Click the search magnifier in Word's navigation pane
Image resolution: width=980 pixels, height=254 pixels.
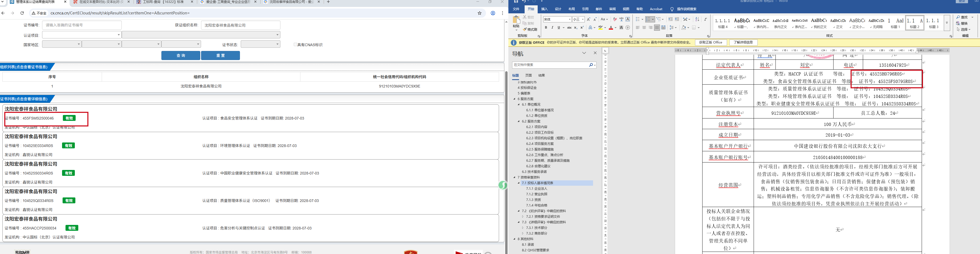[591, 65]
